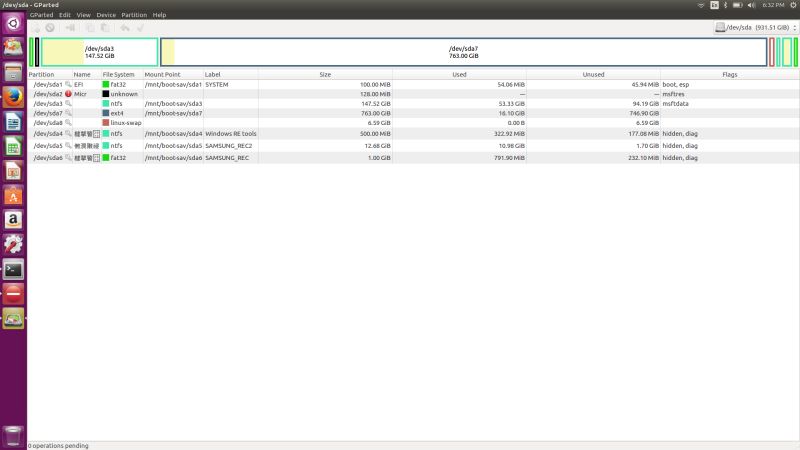Click the Flags column header

(730, 74)
